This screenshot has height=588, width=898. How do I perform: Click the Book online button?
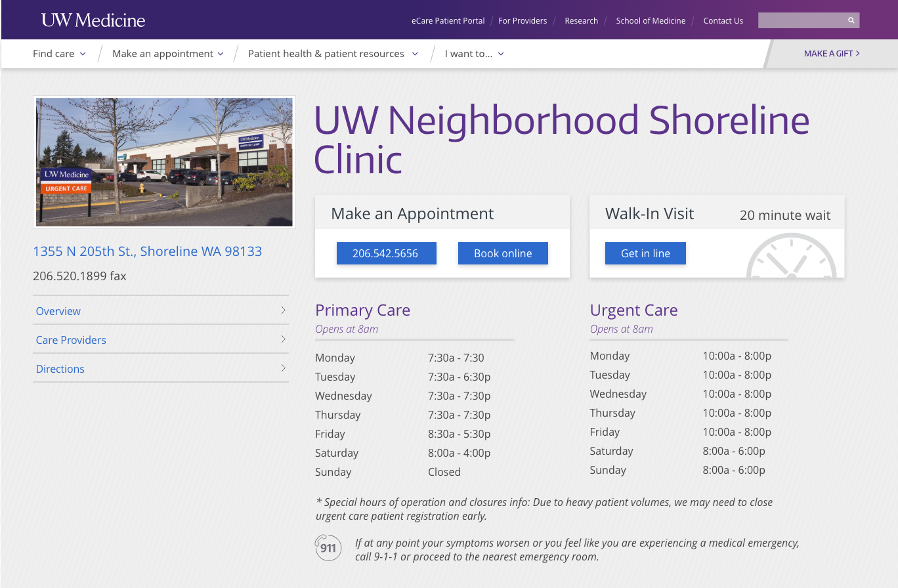[x=503, y=253]
